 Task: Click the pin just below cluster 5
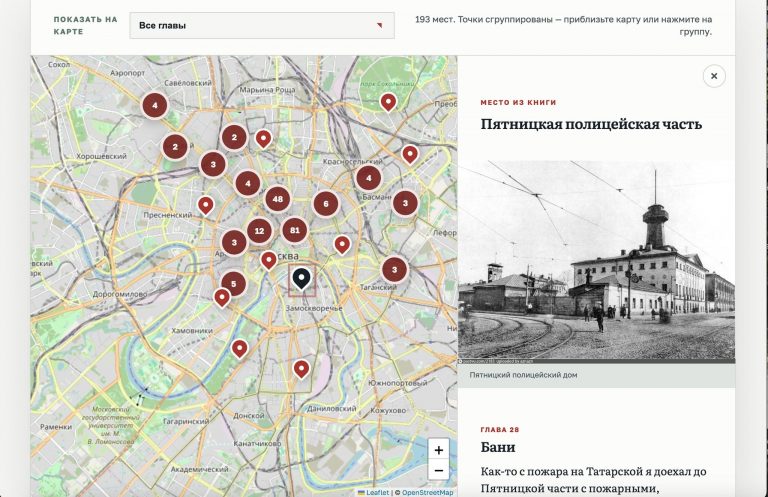point(222,298)
